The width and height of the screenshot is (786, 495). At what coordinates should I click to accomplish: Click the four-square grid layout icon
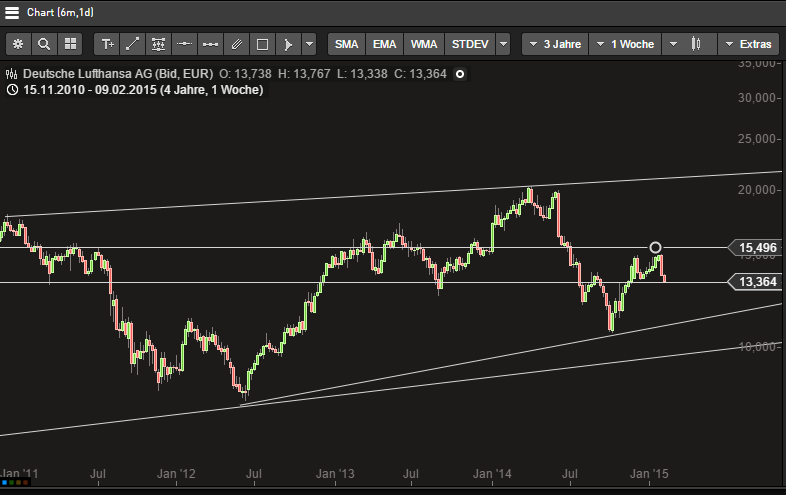pyautogui.click(x=70, y=44)
